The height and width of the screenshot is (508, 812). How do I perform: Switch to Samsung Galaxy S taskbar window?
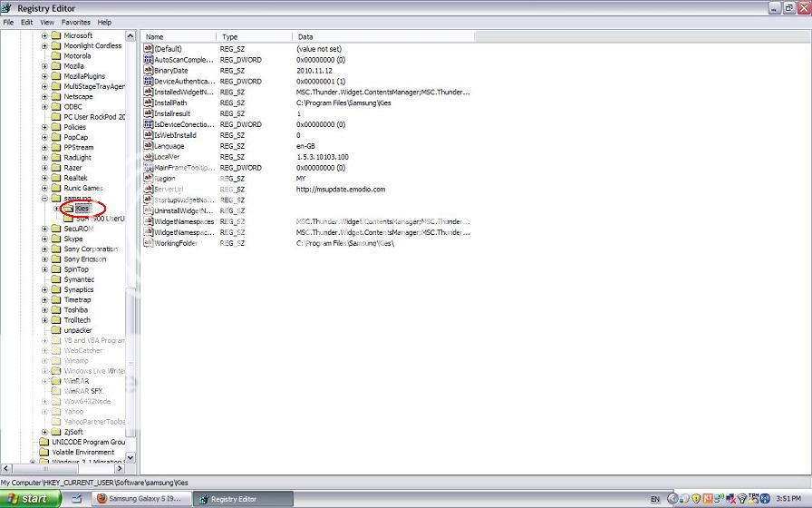(x=139, y=498)
